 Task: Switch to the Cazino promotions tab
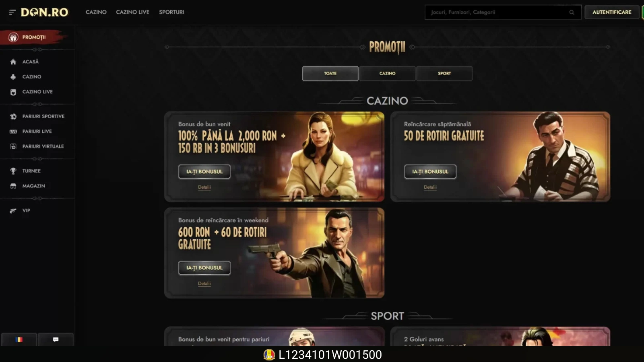387,74
